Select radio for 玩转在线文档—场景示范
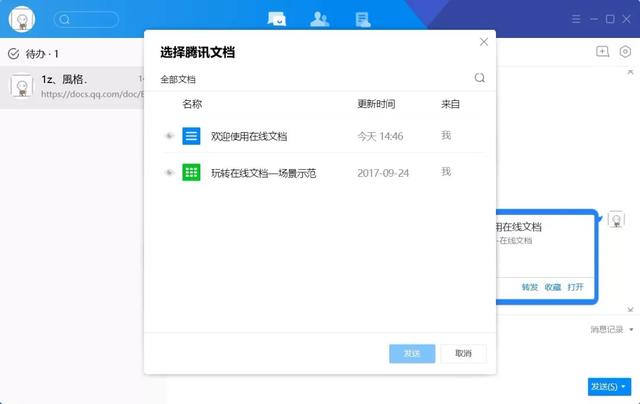The width and height of the screenshot is (640, 404). point(169,173)
